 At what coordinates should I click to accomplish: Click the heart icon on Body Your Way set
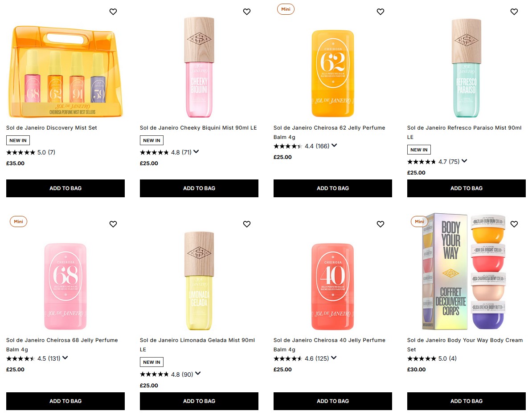click(514, 224)
